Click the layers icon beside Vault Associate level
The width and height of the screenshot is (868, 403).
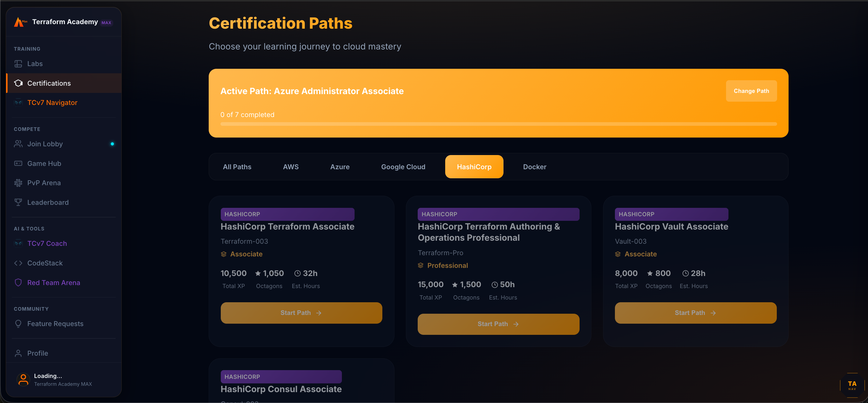pyautogui.click(x=618, y=254)
